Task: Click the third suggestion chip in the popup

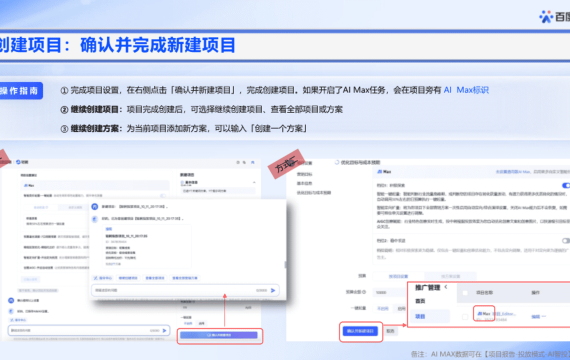Action: [155, 278]
